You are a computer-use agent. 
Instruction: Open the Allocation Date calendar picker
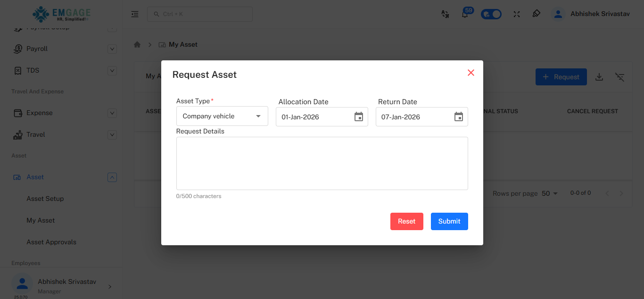click(359, 116)
